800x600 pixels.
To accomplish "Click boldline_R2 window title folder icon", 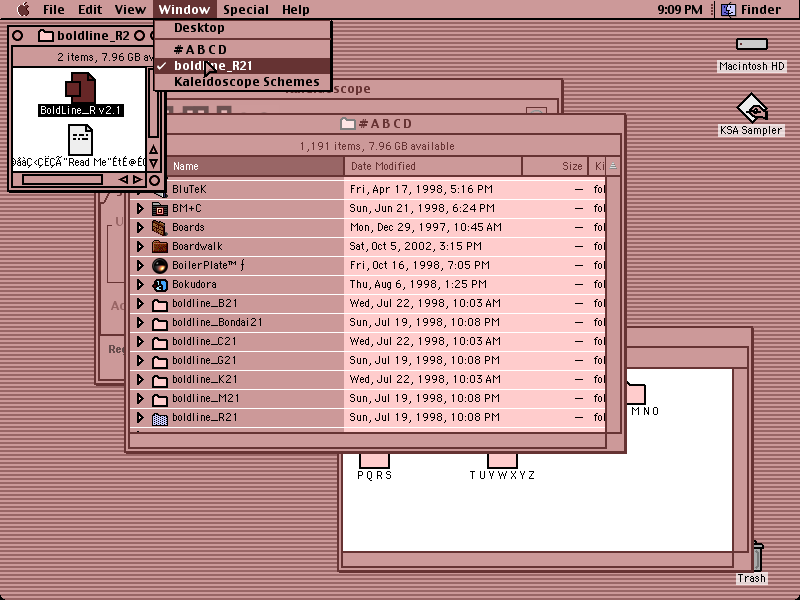I will (46, 36).
